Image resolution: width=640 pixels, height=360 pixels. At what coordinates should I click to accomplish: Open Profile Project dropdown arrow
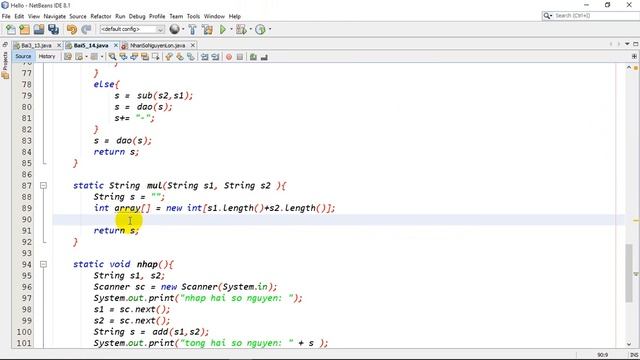click(x=269, y=29)
